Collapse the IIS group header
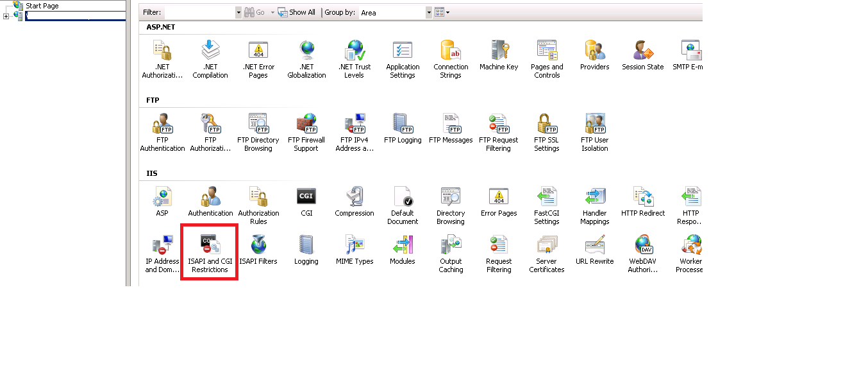The width and height of the screenshot is (868, 369). (151, 173)
